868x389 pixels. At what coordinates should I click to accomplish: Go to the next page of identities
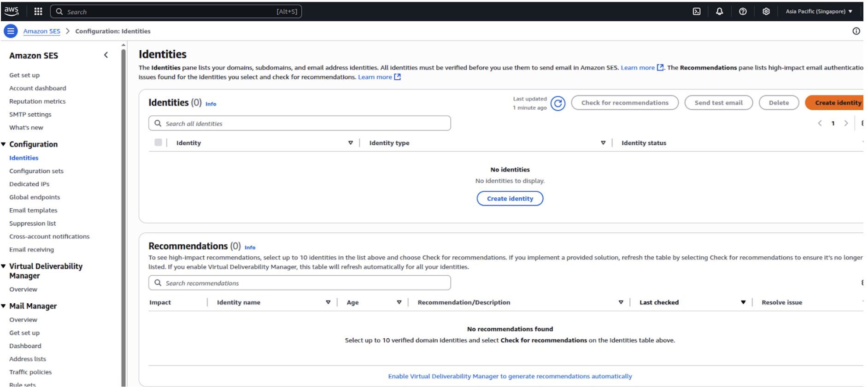[x=846, y=123]
